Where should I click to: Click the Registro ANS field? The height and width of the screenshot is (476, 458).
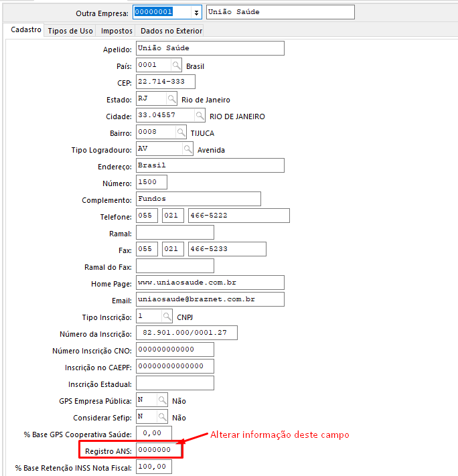158,450
